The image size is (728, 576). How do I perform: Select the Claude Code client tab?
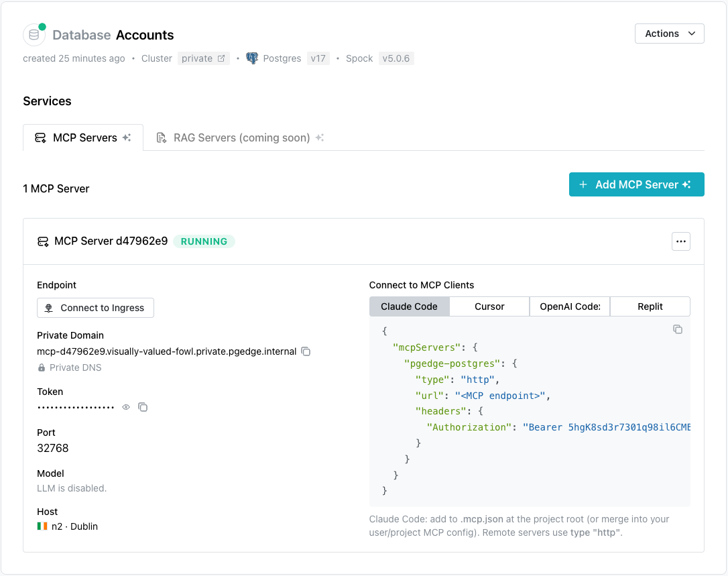click(409, 306)
